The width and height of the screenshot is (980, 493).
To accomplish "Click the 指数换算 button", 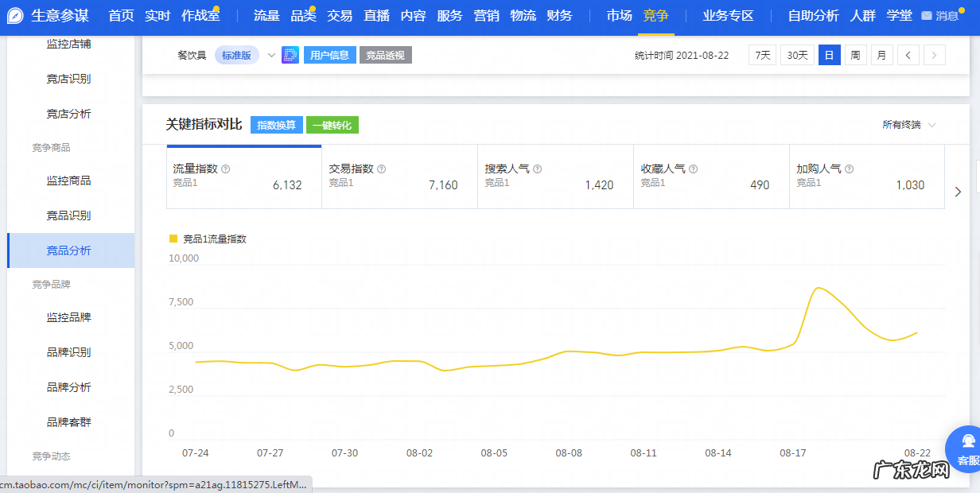I will tap(278, 125).
